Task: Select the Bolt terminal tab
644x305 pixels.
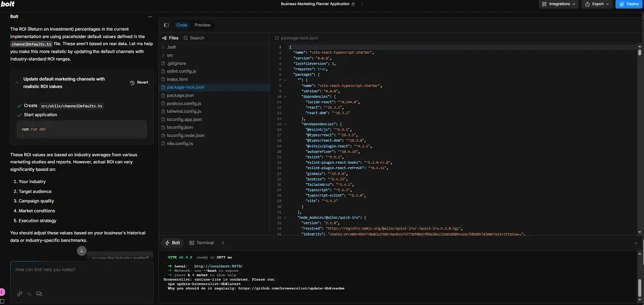Action: pos(172,243)
